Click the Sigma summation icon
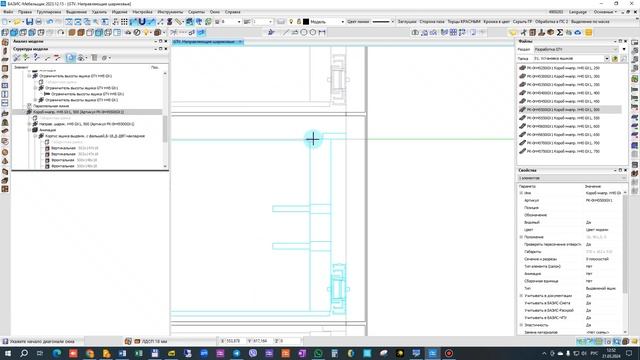Image resolution: width=640 pixels, height=360 pixels. tap(560, 32)
